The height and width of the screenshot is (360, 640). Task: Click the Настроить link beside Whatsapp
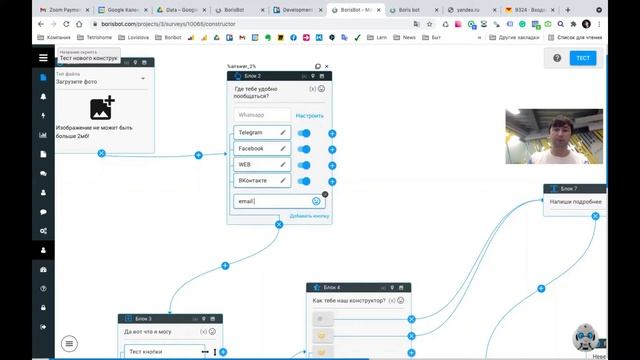pos(309,116)
